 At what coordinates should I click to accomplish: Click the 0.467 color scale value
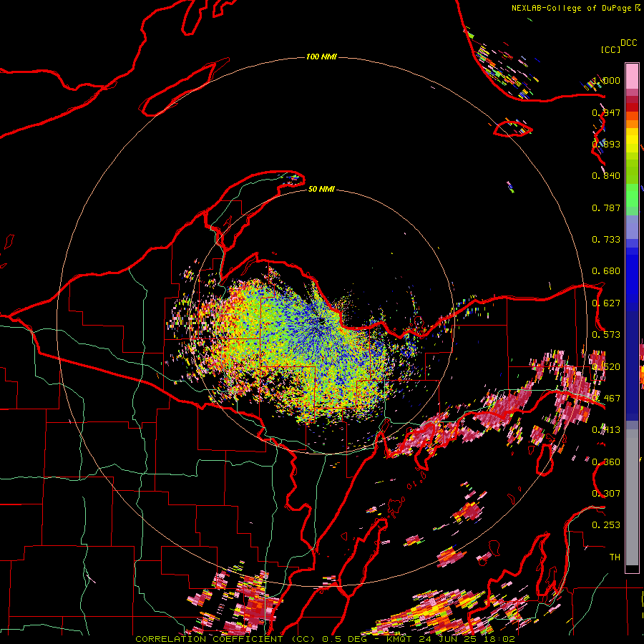(606, 398)
